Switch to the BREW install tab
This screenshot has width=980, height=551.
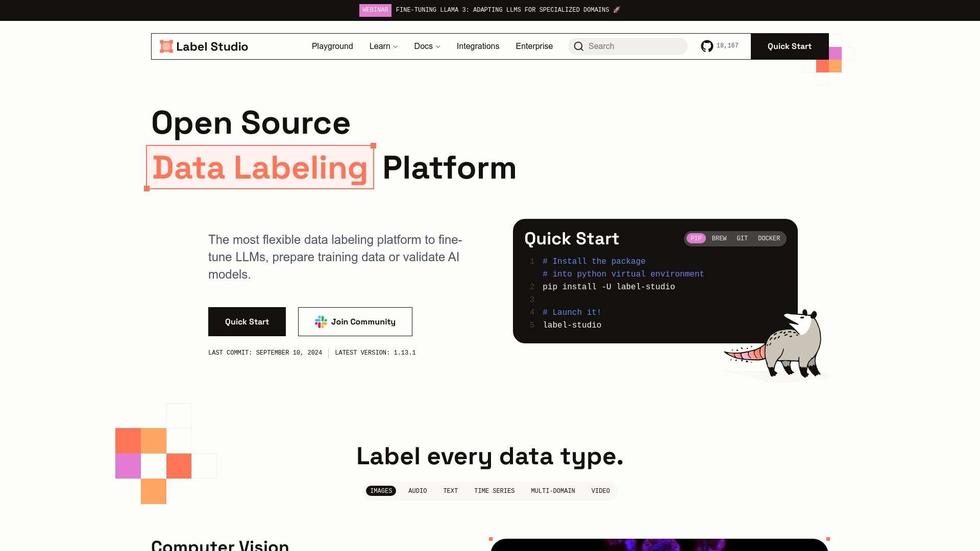pos(719,238)
